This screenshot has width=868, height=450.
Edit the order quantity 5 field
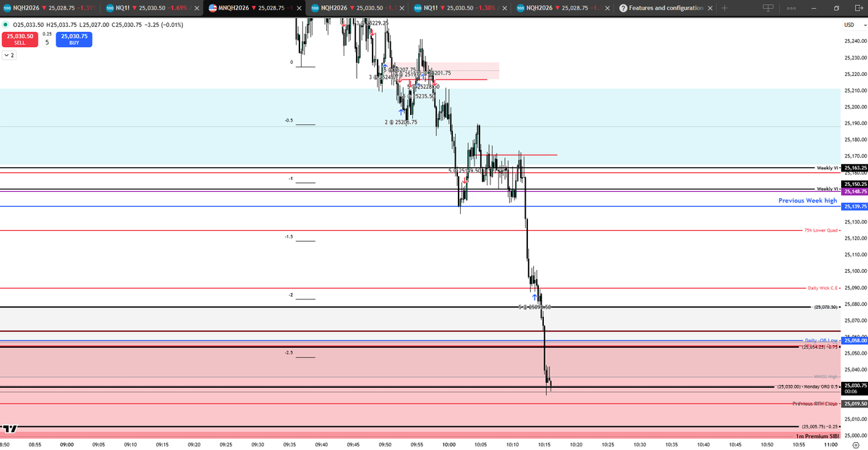pos(47,41)
